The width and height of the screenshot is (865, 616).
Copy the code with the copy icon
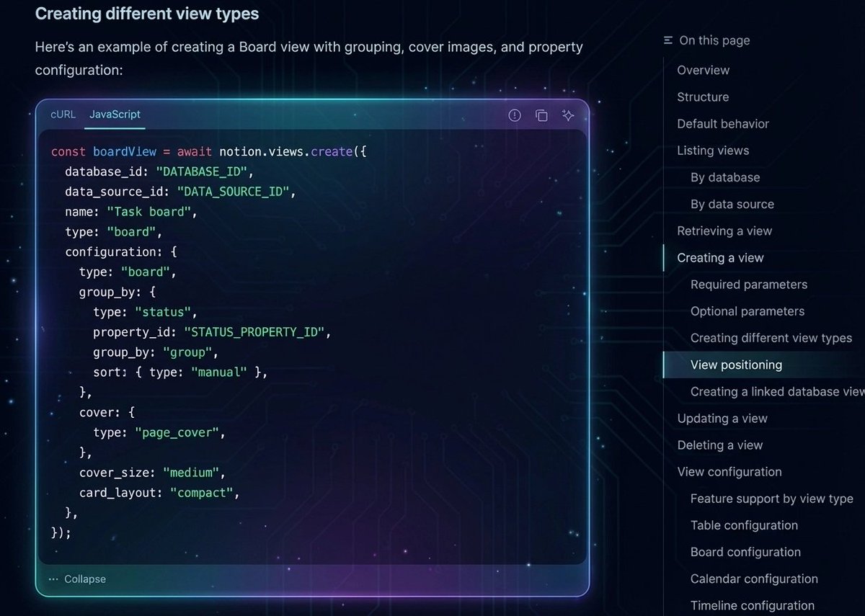point(541,115)
